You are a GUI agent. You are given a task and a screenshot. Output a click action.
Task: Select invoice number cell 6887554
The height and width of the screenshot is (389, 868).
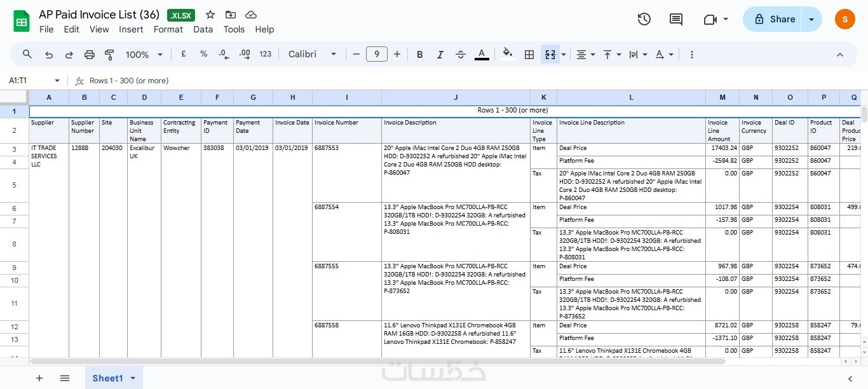coord(347,232)
